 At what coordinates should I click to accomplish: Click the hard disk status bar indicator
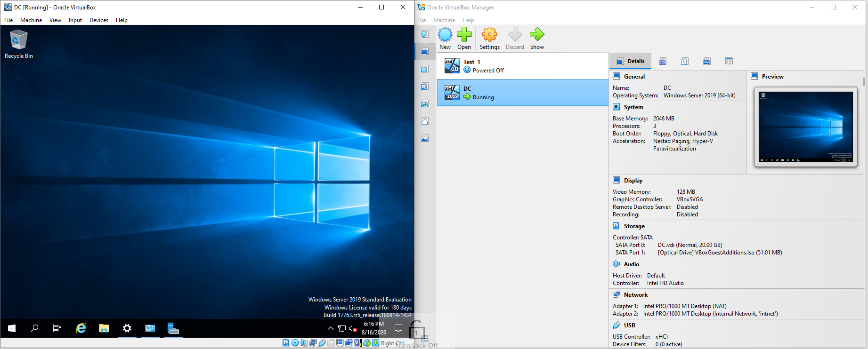286,343
